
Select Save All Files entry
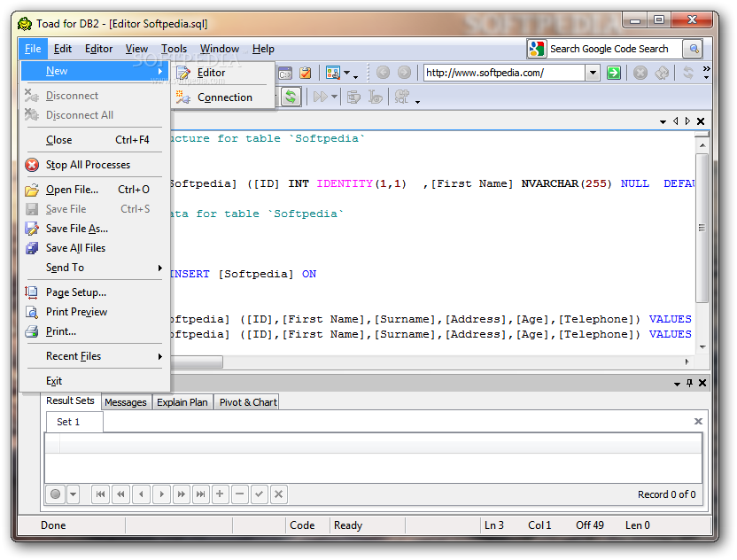(95, 248)
